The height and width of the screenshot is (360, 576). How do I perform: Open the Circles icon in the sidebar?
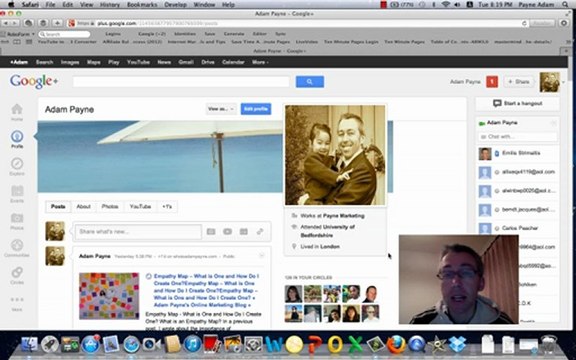click(17, 273)
